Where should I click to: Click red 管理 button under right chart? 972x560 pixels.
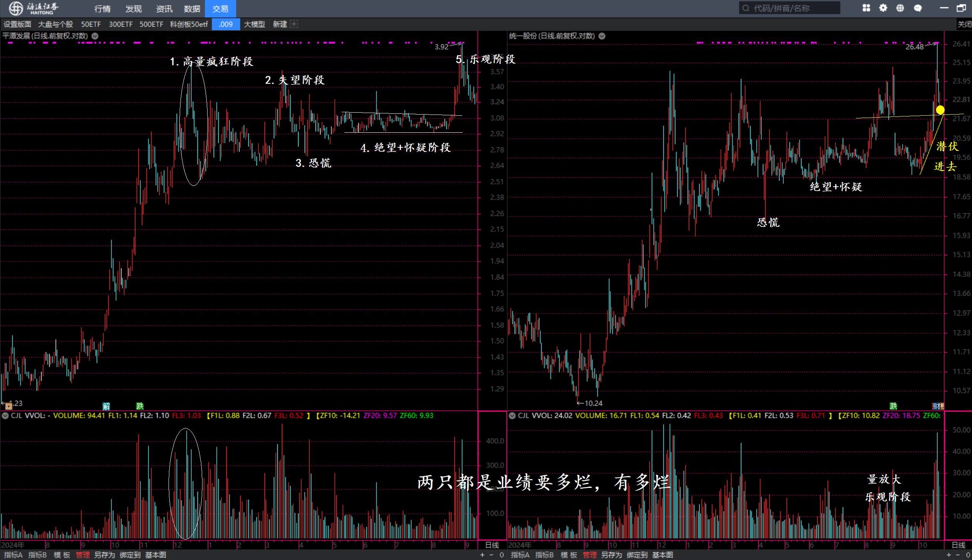[589, 555]
